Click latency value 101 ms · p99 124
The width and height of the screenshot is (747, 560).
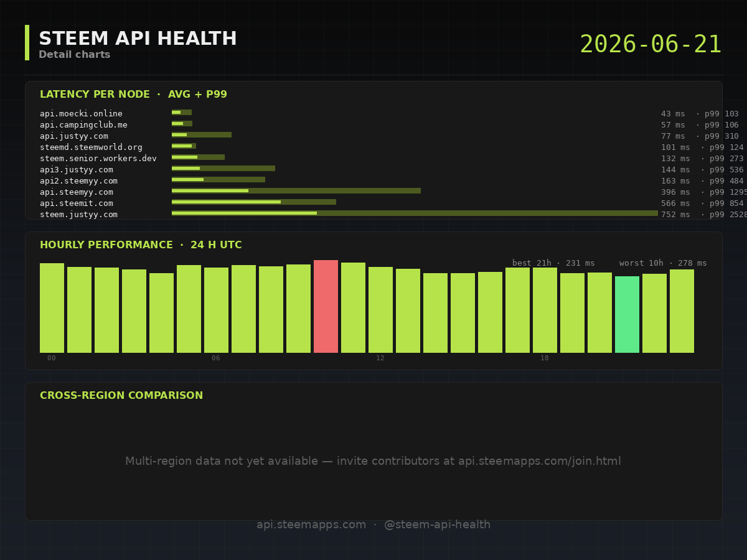[702, 147]
